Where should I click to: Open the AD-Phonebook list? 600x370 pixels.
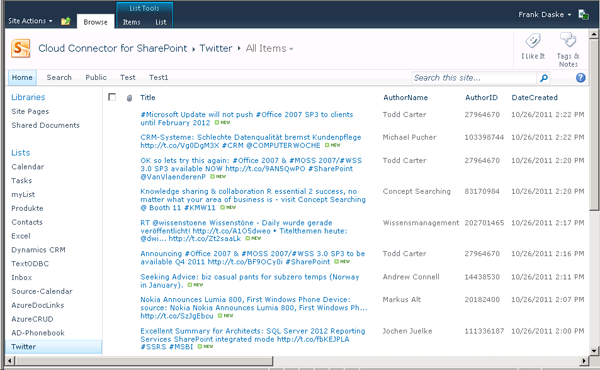38,333
